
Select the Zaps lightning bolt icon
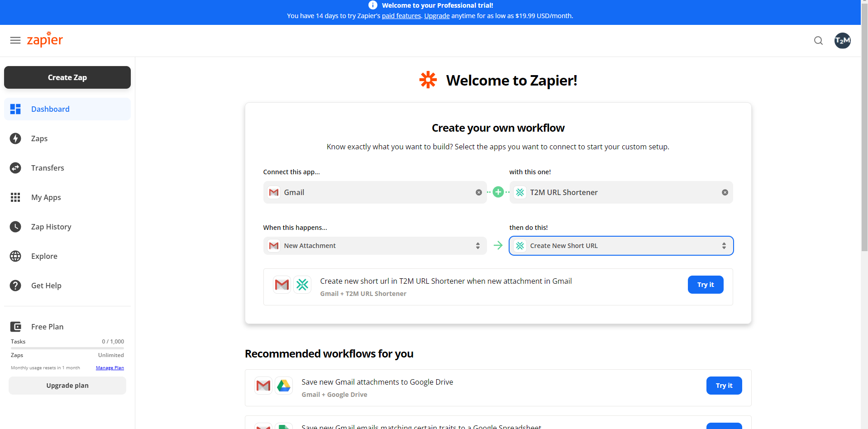[x=15, y=138]
